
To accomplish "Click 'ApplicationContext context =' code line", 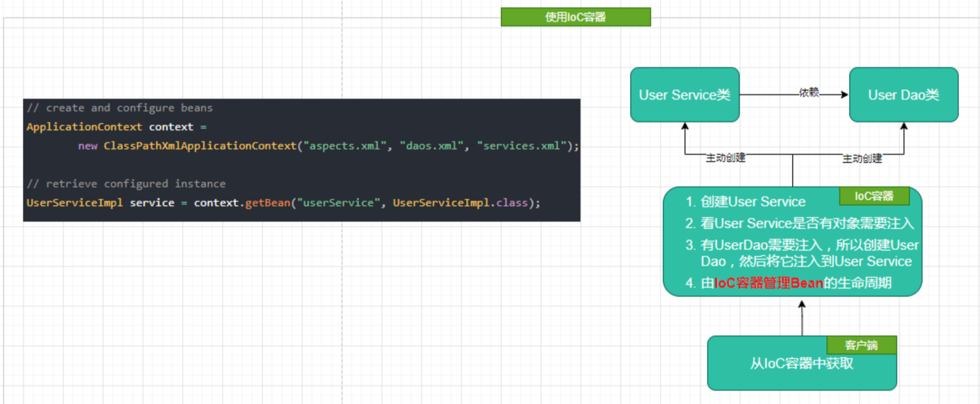I will pyautogui.click(x=116, y=127).
